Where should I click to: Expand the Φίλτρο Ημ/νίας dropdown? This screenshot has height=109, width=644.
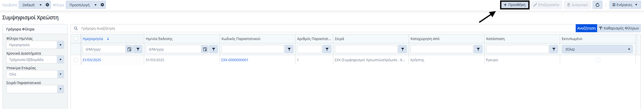(60, 45)
